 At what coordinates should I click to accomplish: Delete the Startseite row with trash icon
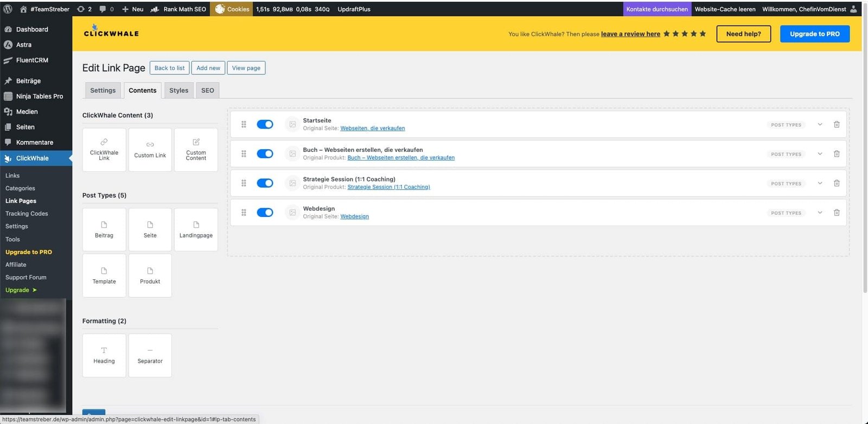[x=837, y=124]
